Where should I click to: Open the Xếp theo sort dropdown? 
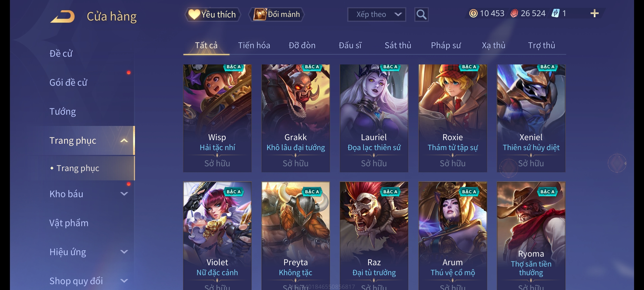point(376,15)
